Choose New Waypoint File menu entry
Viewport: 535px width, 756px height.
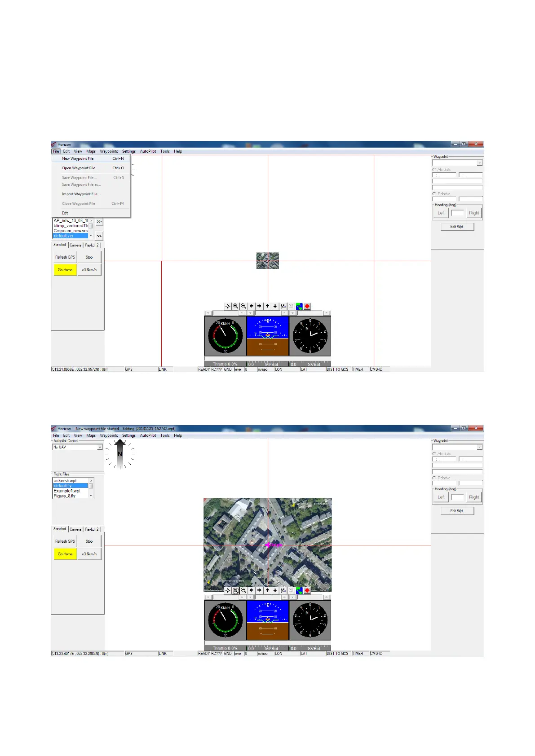(x=91, y=158)
